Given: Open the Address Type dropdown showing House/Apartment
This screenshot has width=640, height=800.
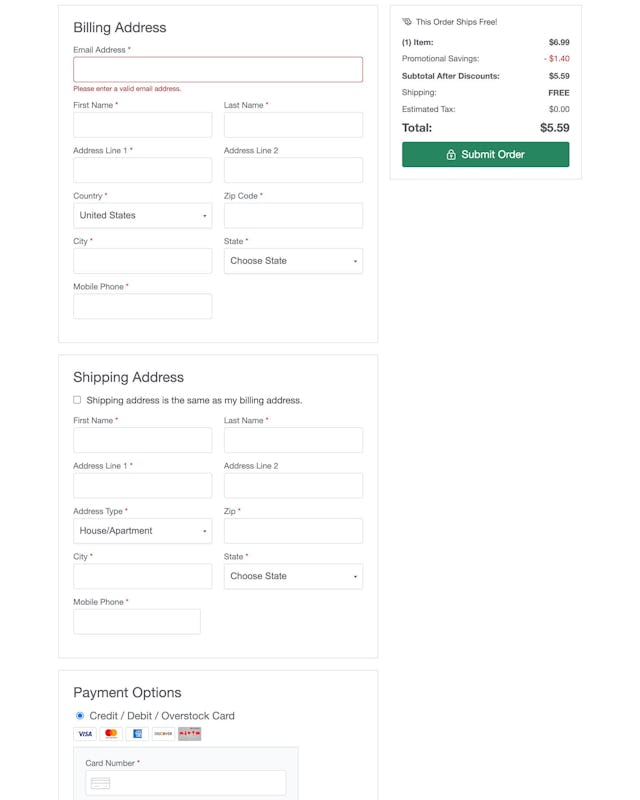Looking at the screenshot, I should (142, 531).
